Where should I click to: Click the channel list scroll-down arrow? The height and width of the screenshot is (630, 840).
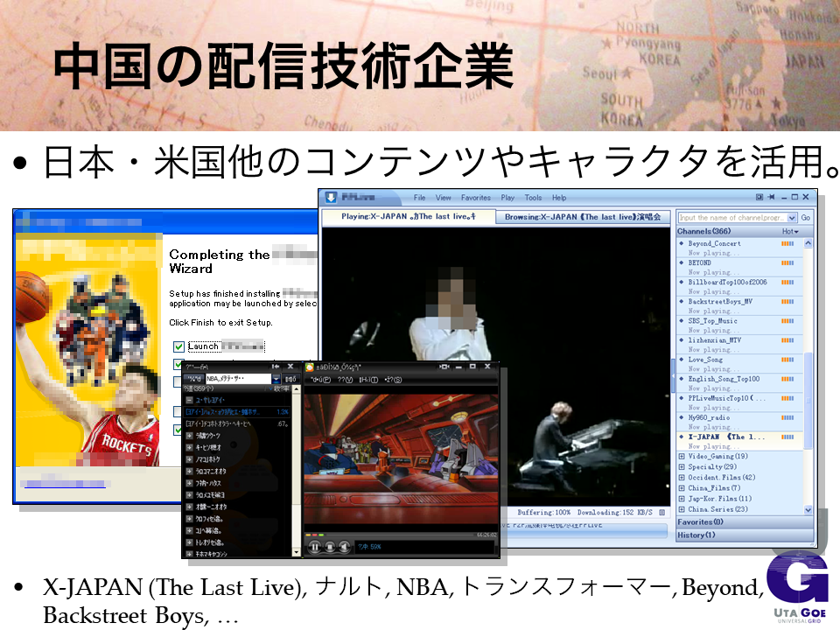[x=808, y=509]
